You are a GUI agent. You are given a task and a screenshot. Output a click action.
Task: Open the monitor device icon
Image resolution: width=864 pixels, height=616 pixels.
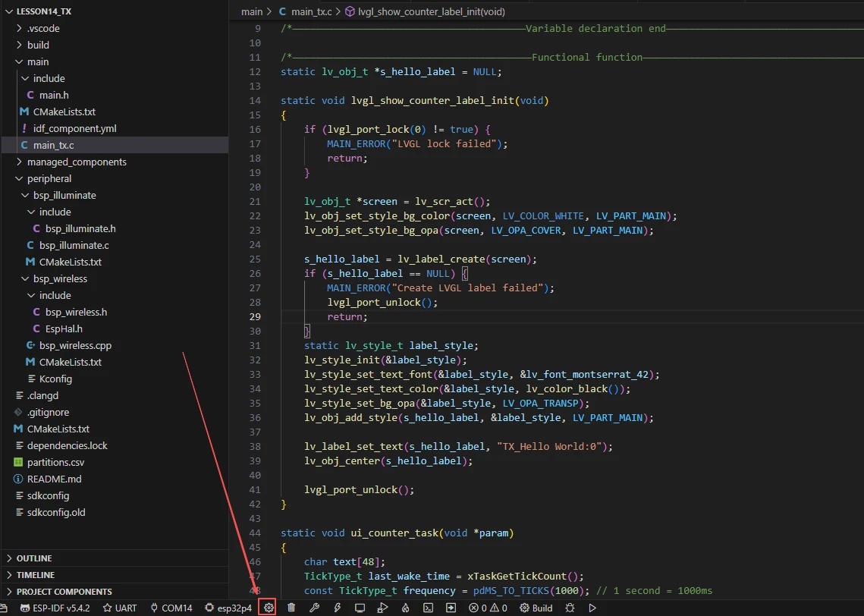click(360, 608)
